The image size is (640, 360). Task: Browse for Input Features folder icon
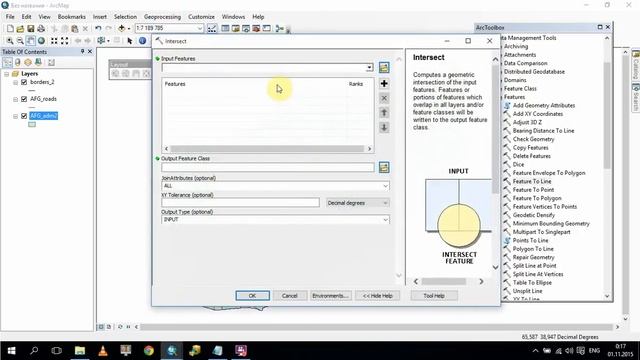[384, 67]
